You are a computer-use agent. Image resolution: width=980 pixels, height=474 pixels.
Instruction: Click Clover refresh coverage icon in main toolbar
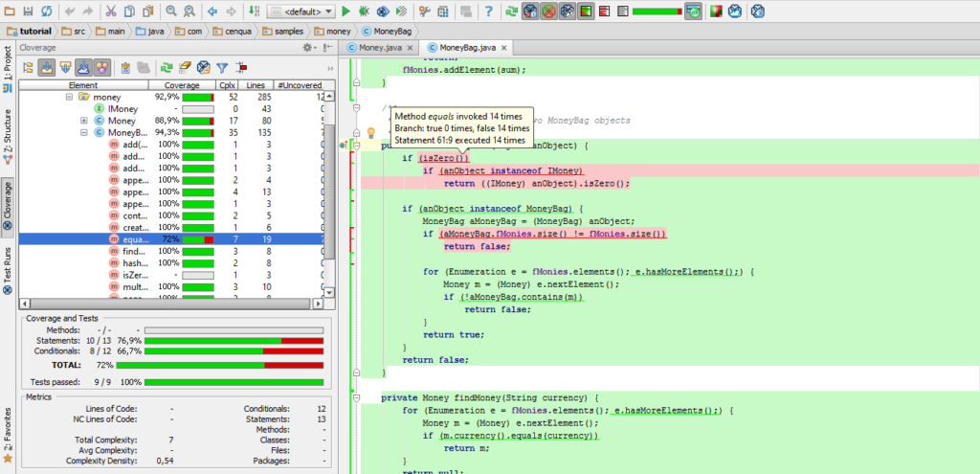(x=512, y=11)
